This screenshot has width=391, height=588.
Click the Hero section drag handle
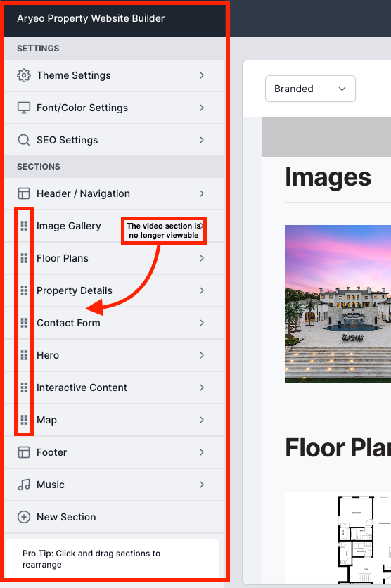(24, 355)
